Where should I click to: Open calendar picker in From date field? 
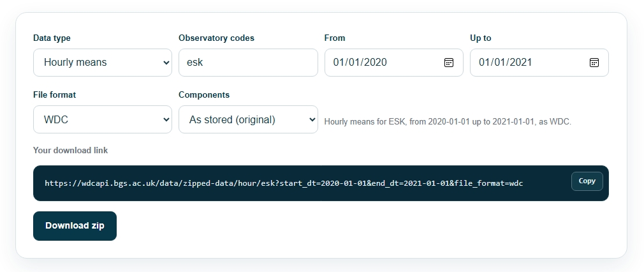tap(448, 63)
